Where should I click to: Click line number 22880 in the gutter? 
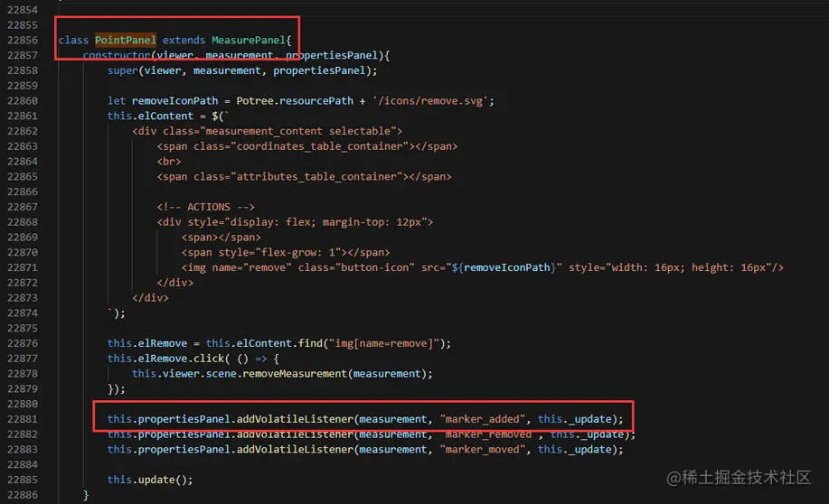tap(23, 404)
